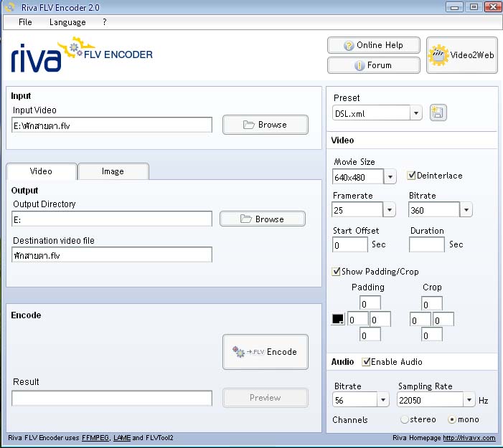Click the left Padding value field
This screenshot has height=448, width=503.
358,319
